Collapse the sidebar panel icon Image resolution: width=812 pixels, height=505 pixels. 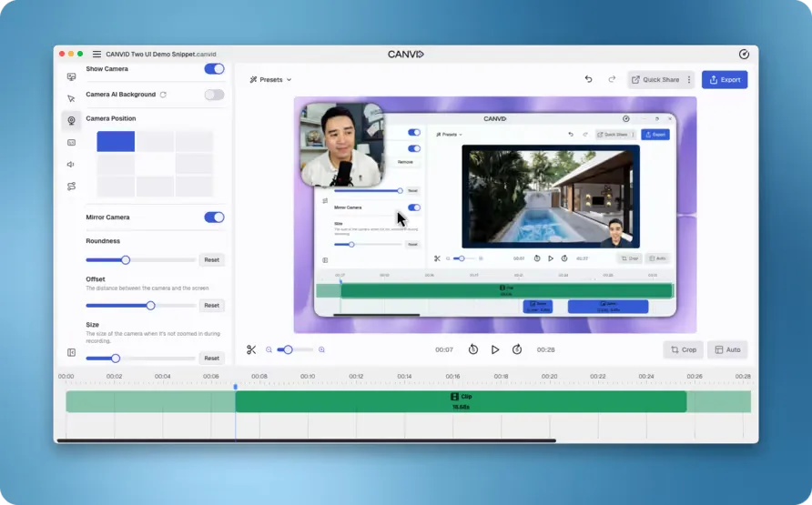(x=71, y=352)
